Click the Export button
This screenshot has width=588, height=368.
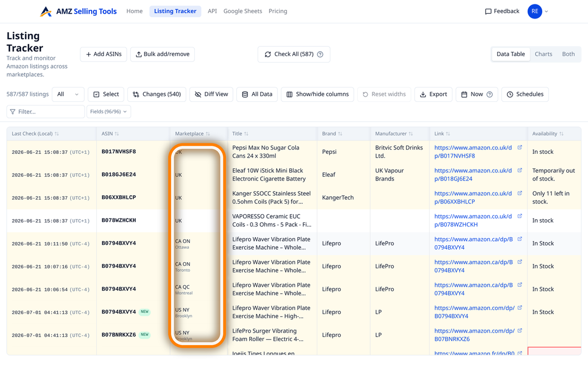(x=433, y=94)
